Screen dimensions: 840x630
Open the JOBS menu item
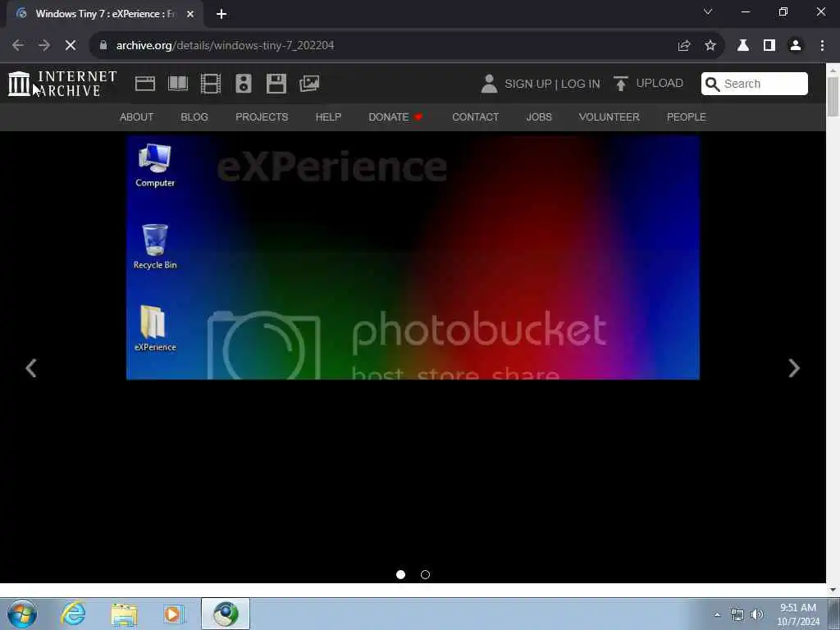pos(539,116)
